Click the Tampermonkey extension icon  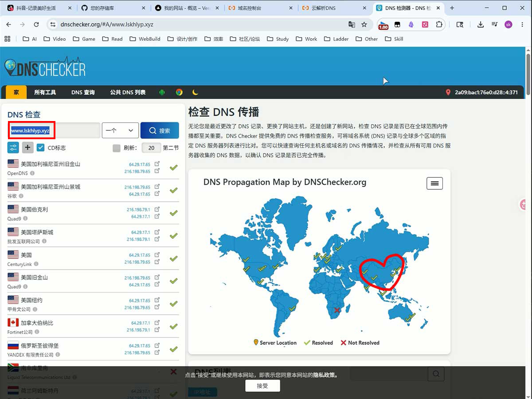coord(398,25)
